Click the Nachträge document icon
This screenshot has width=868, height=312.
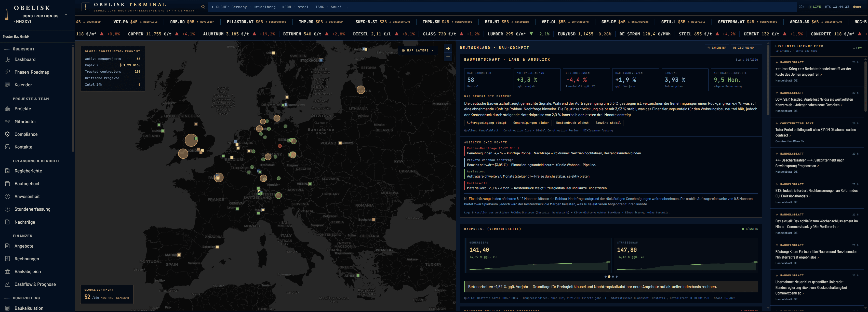click(x=7, y=222)
